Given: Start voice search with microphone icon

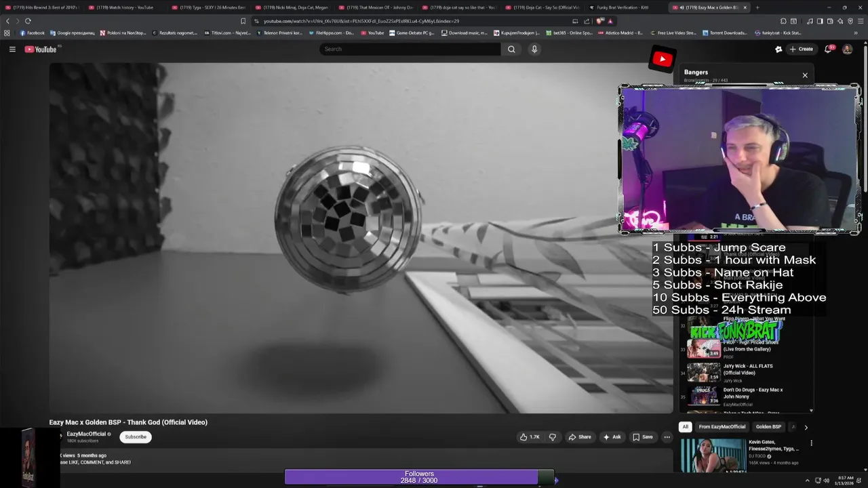Looking at the screenshot, I should pos(534,49).
